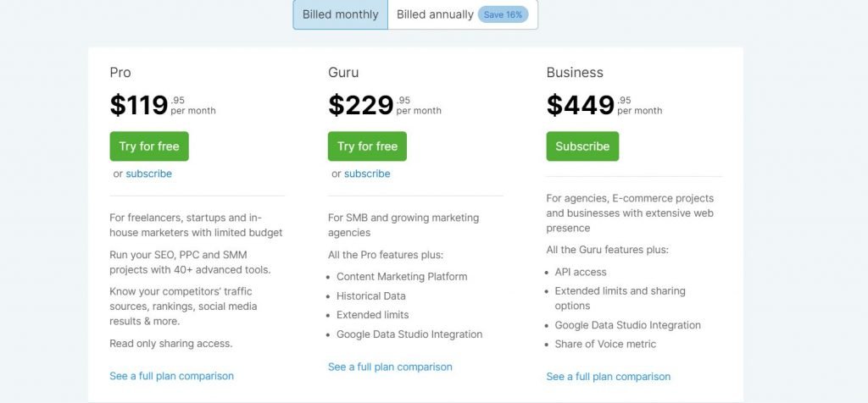Click Content Marketing Platform feature item

[402, 276]
